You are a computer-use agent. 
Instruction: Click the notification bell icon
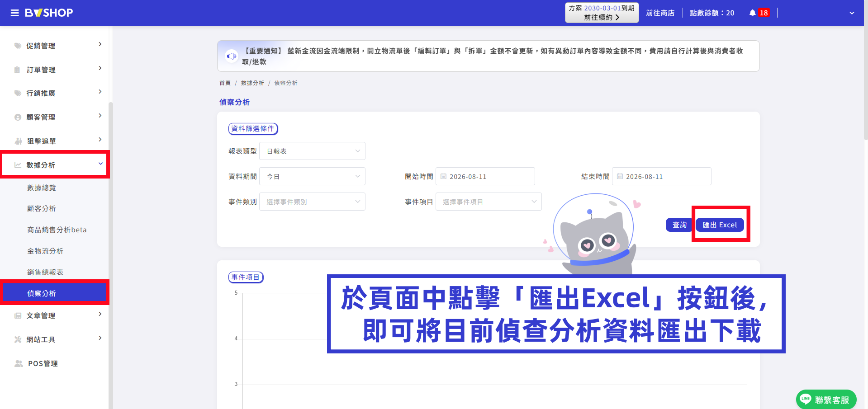[752, 13]
